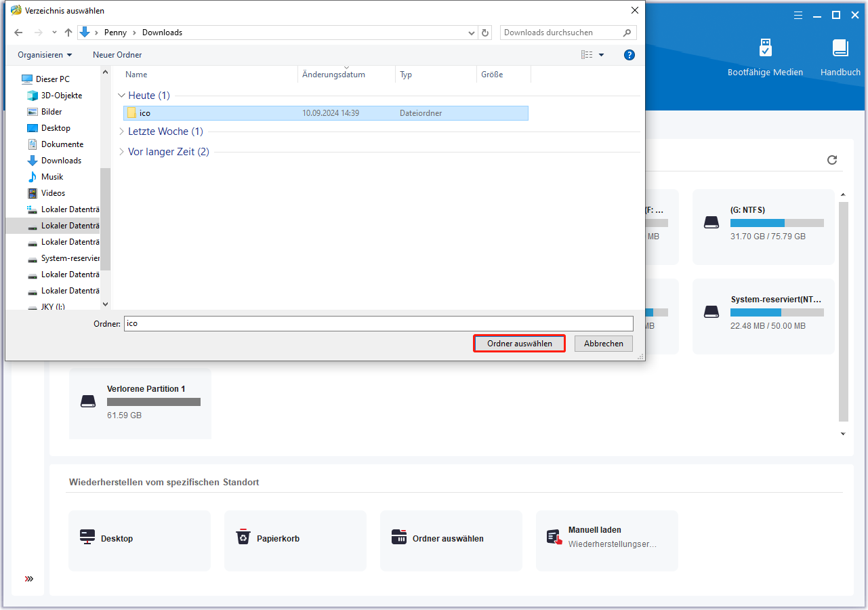This screenshot has height=610, width=868.
Task: Recover from Papierkorb location
Action: (295, 540)
